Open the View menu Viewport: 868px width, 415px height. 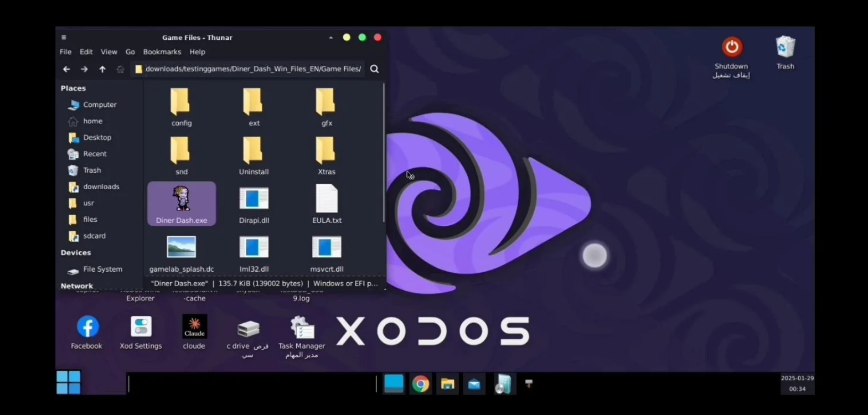pos(108,52)
